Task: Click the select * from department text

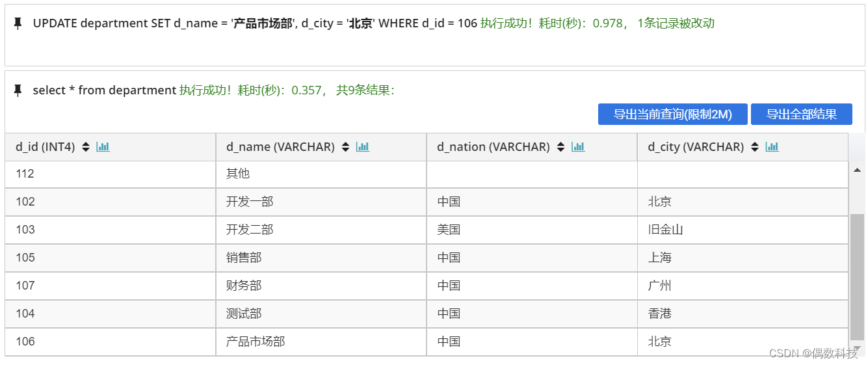Action: [x=105, y=90]
